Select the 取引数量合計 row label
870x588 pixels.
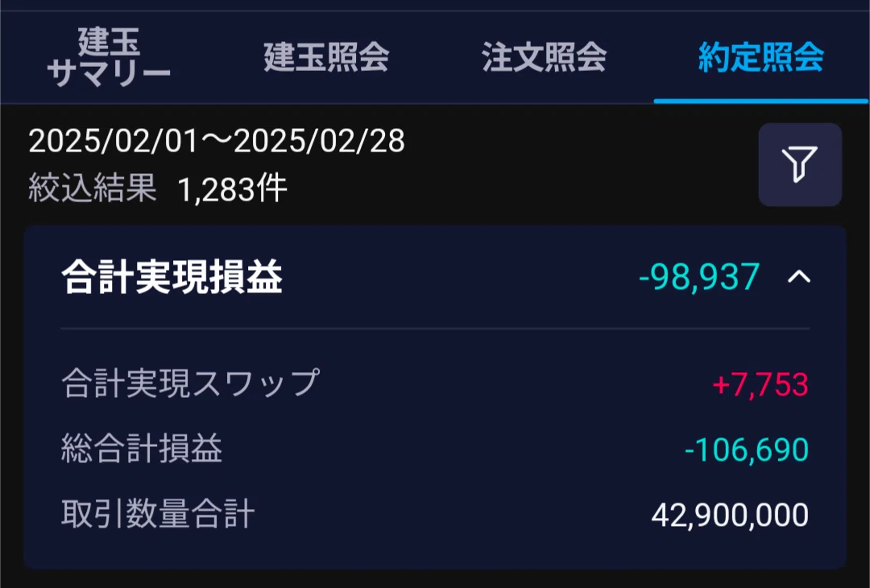(x=158, y=514)
